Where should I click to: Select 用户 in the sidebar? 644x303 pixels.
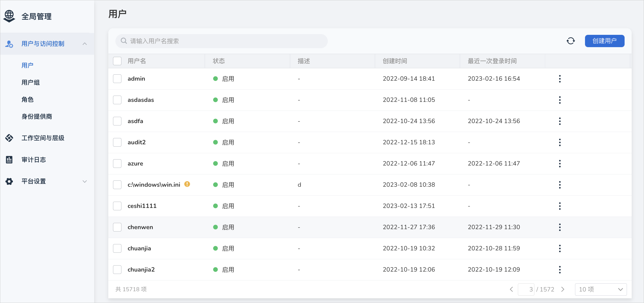pyautogui.click(x=28, y=65)
